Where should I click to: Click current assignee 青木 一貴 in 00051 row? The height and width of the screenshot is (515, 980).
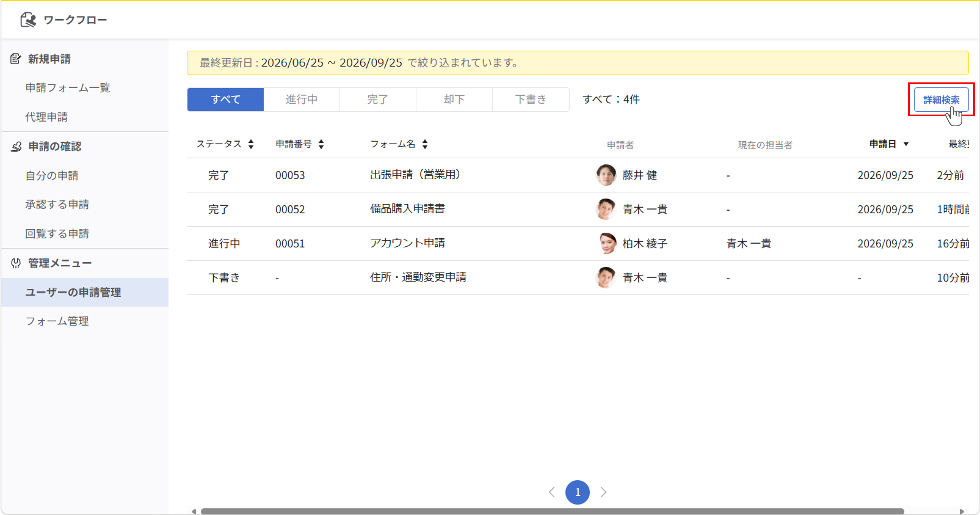(749, 244)
